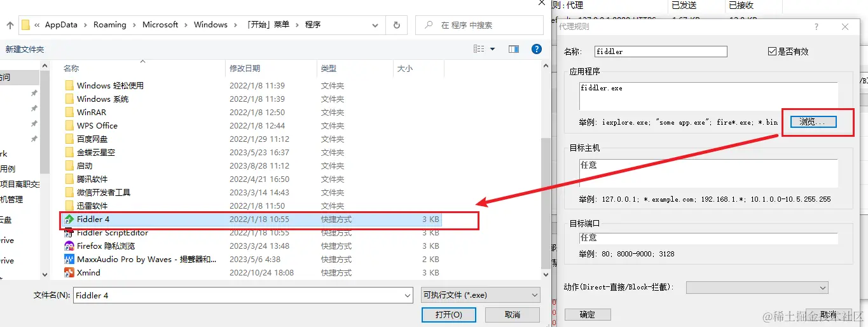This screenshot has width=868, height=327.
Task: Click the 应用程序 text box with fiddler.exe
Action: pyautogui.click(x=708, y=96)
